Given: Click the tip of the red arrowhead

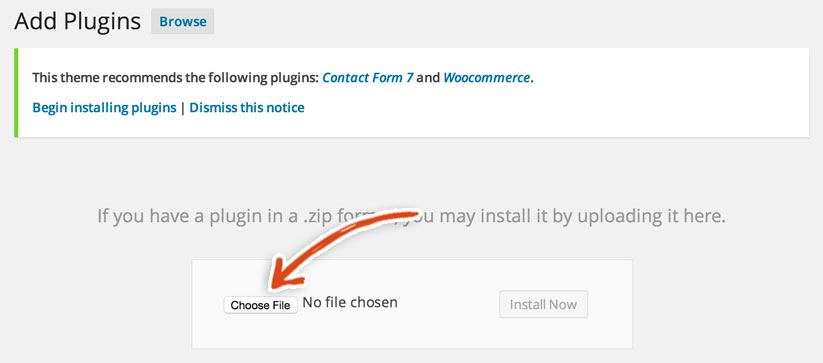Looking at the screenshot, I should pos(271,287).
